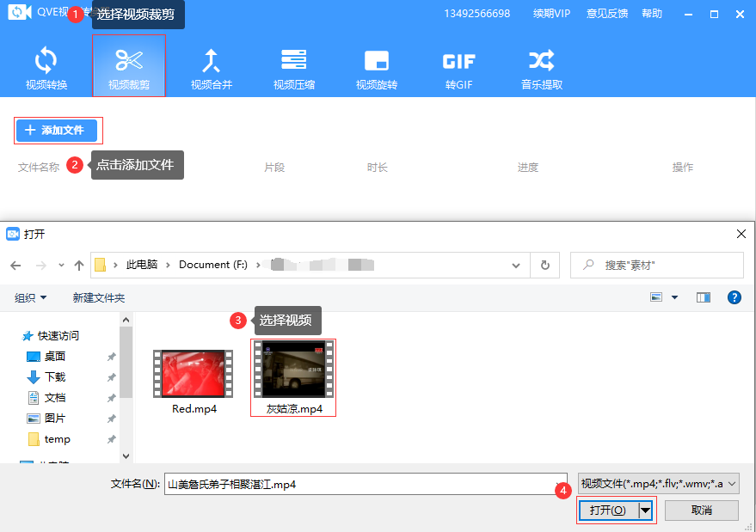Go forward in the open dialog

coord(41,266)
